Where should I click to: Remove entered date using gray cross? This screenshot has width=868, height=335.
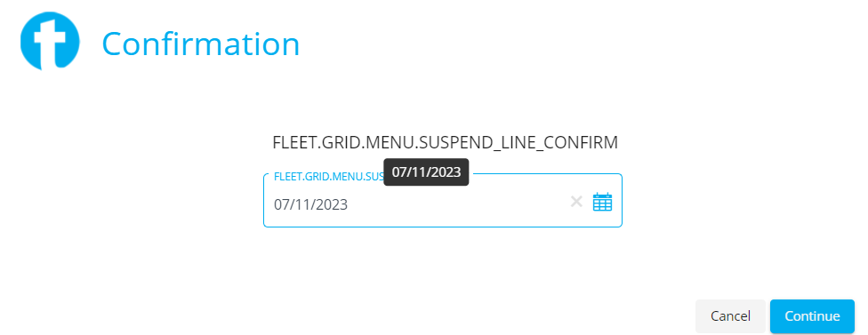pos(576,202)
